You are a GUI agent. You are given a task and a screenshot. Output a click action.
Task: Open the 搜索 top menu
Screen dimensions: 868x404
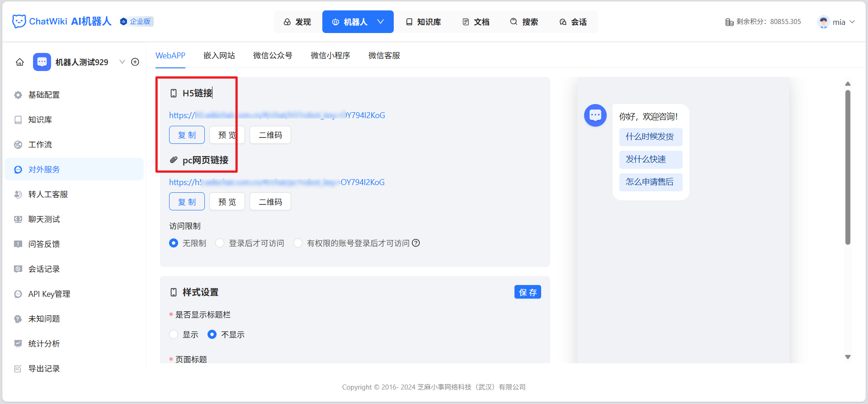(x=524, y=22)
